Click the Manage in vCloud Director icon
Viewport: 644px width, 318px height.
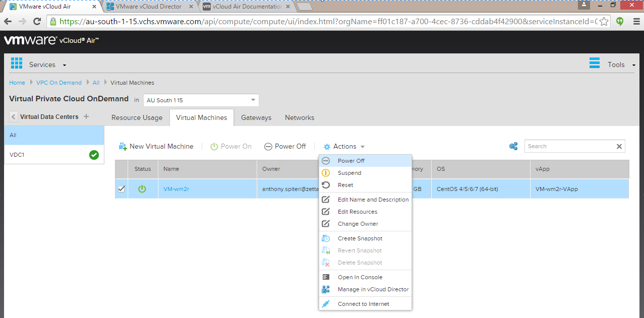pyautogui.click(x=326, y=289)
